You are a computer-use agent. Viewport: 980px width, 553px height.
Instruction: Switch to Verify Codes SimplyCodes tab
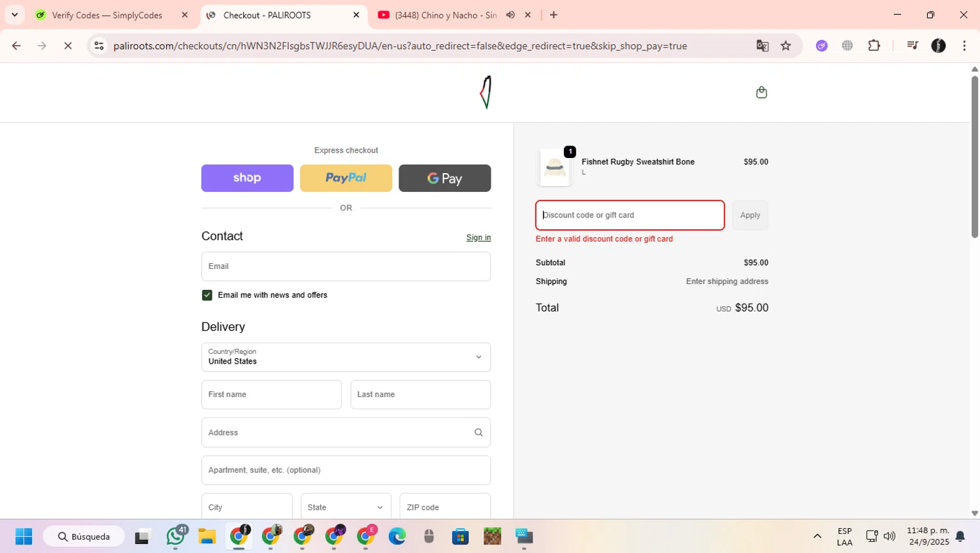[111, 15]
